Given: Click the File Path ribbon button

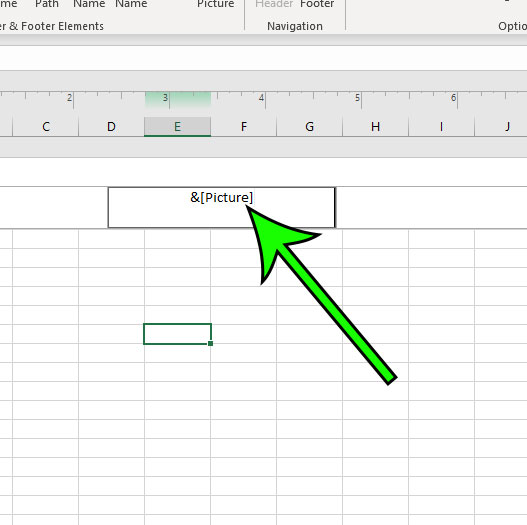Looking at the screenshot, I should tap(47, 4).
